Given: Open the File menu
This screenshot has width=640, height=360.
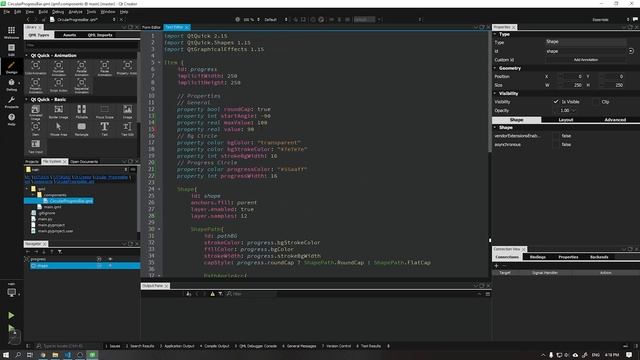Looking at the screenshot, I should (x=7, y=12).
